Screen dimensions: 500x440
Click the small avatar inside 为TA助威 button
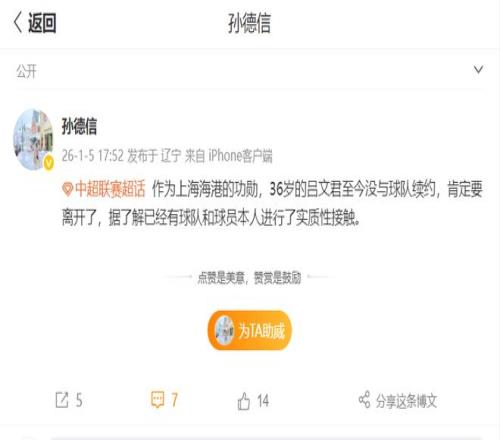click(x=224, y=330)
